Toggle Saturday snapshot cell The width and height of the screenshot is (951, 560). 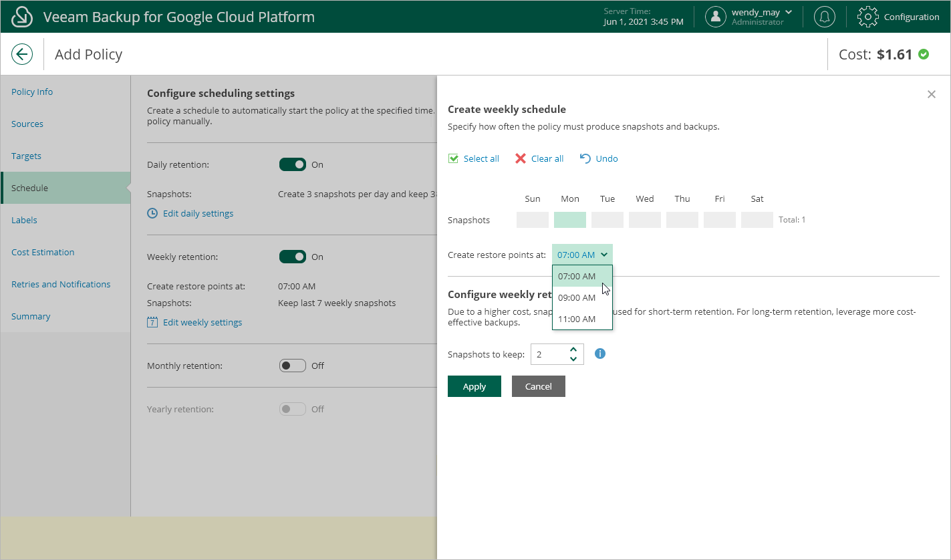pyautogui.click(x=757, y=220)
